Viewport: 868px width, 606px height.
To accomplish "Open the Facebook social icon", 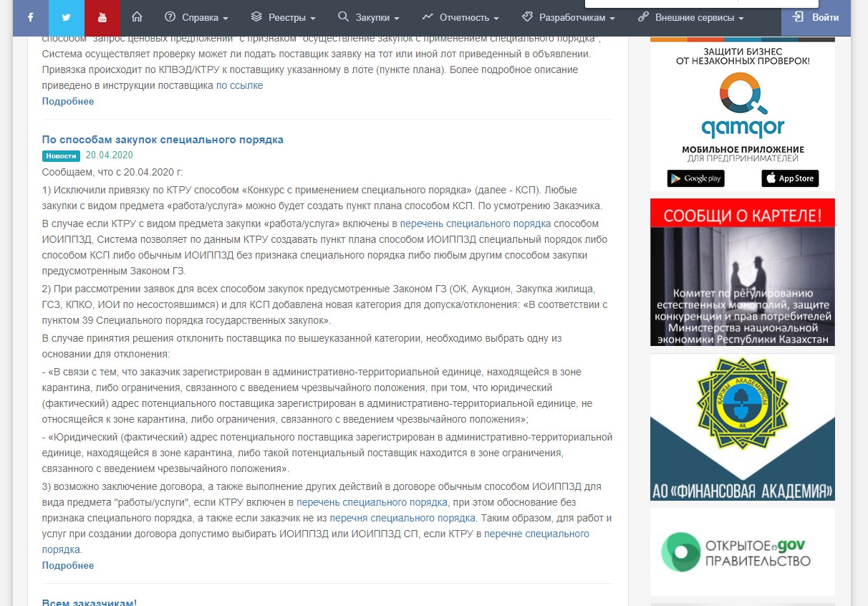I will (31, 17).
